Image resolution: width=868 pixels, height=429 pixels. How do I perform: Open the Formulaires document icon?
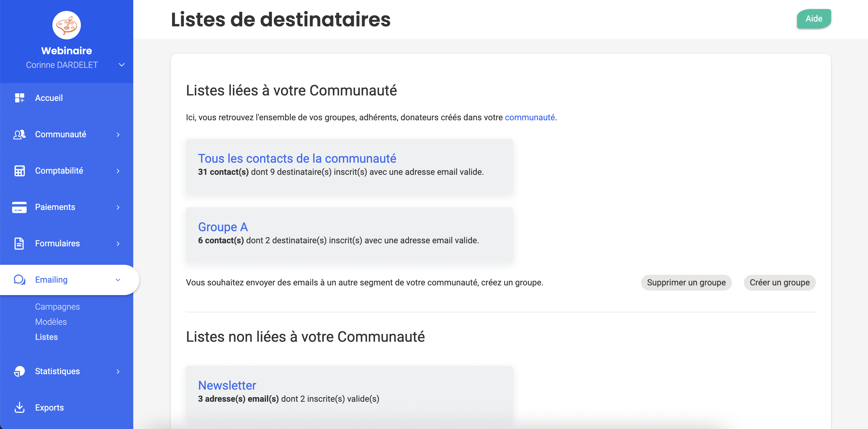point(19,243)
